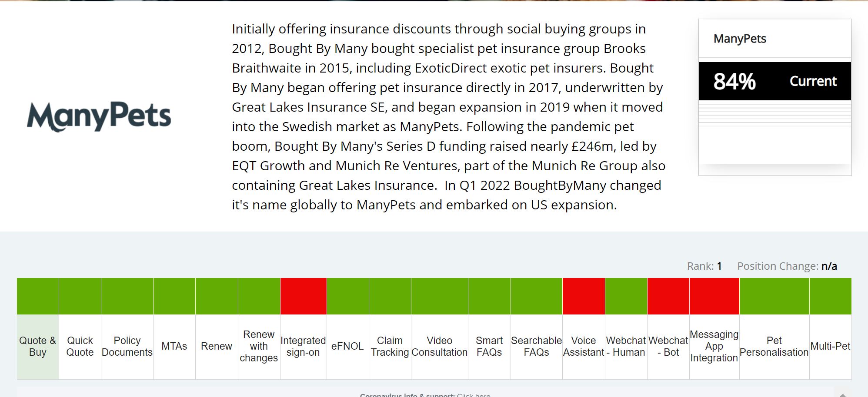Switch to the Claim Tracking tab

[x=390, y=346]
